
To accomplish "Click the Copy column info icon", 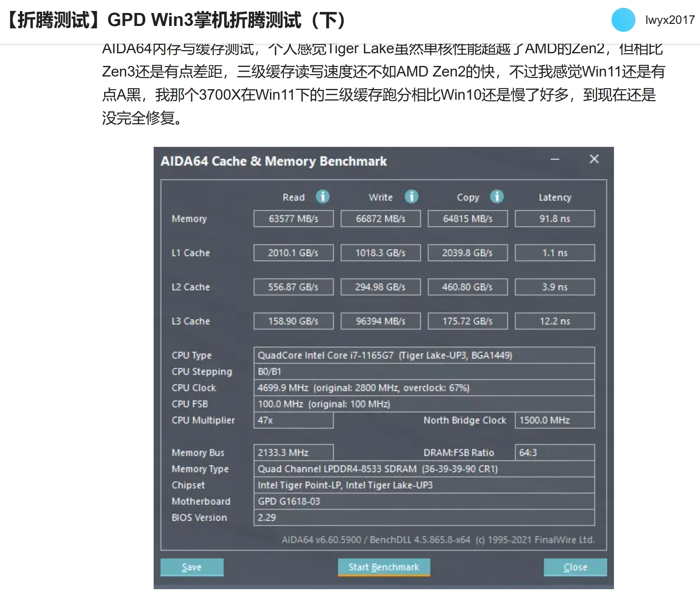I will point(497,197).
